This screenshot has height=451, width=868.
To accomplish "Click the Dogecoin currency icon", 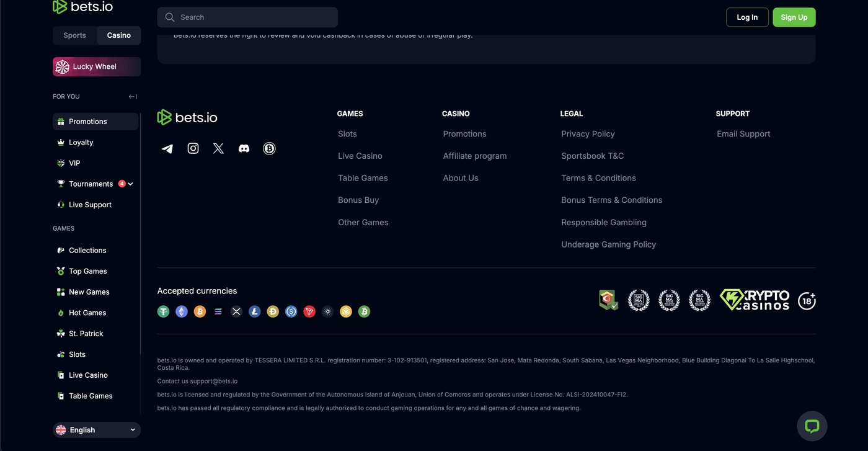I will pos(273,311).
